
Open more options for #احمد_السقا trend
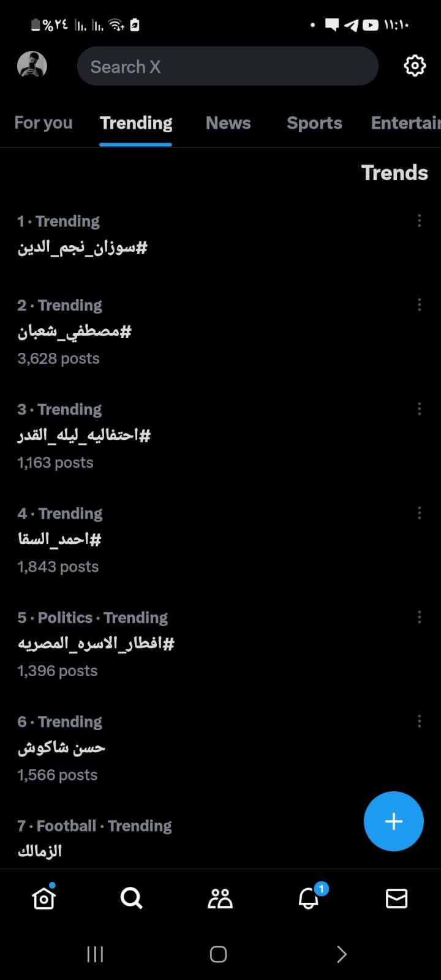[x=420, y=513]
